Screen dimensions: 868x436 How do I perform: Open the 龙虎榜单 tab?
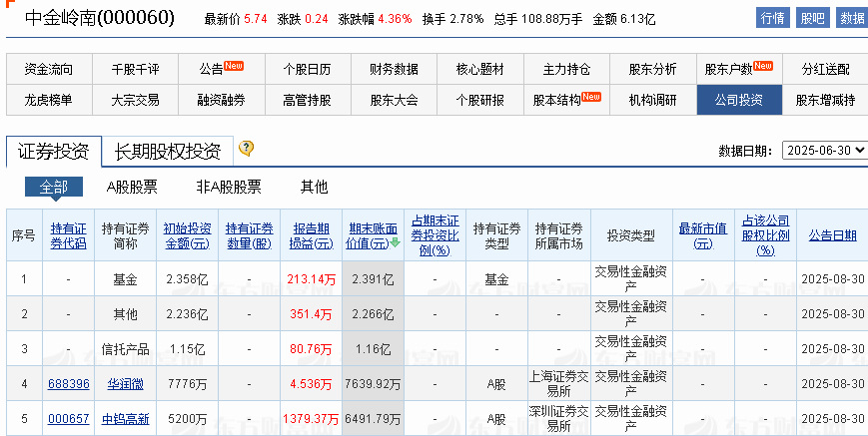coord(49,100)
